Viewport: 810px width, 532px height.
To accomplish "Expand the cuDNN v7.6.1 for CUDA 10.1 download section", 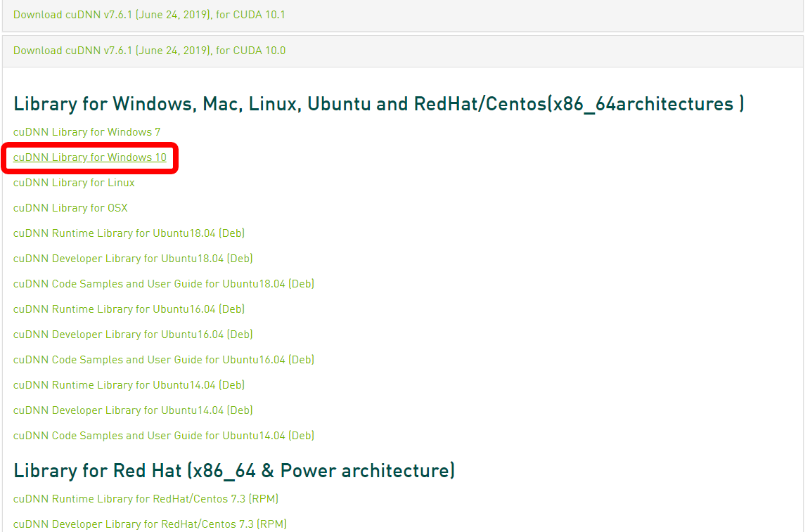I will [x=149, y=15].
